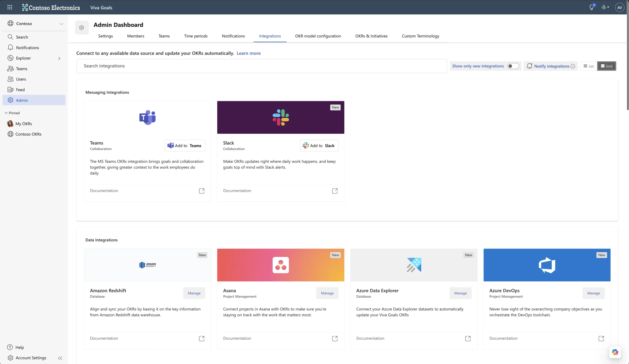
Task: Open the Custom Terminology tab
Action: point(420,36)
